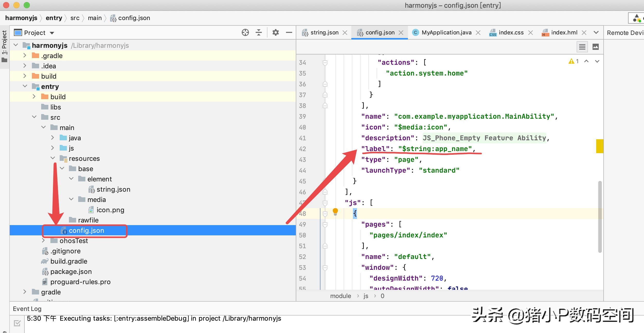Switch to the MyApplication.java tab
This screenshot has width=644, height=333.
click(x=446, y=33)
